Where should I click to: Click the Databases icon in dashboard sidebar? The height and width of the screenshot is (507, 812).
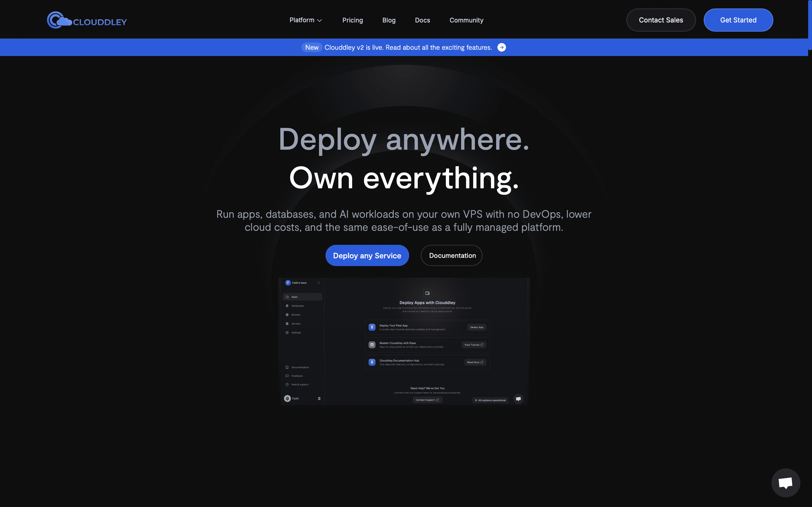pos(287,306)
